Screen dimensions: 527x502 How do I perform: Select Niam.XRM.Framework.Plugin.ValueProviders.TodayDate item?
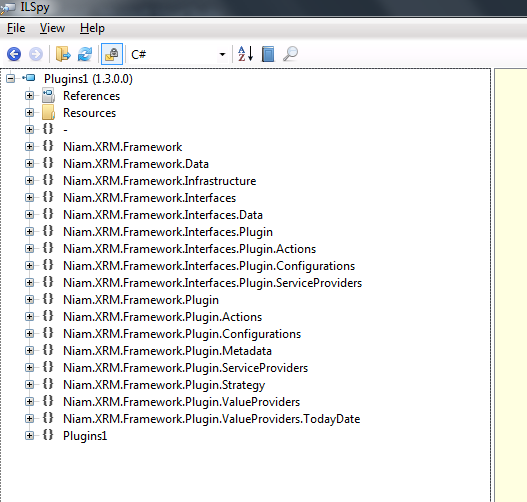tap(212, 419)
